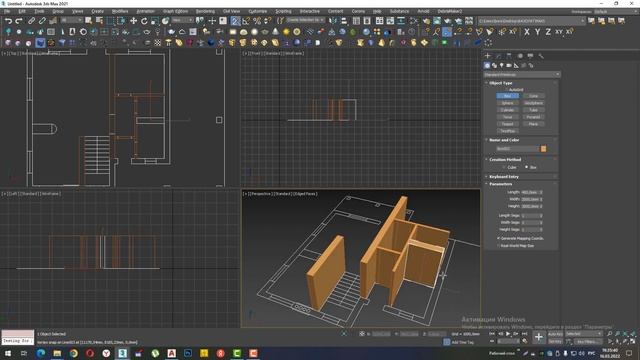Toggle the Spinner Snap icon

[x=267, y=20]
